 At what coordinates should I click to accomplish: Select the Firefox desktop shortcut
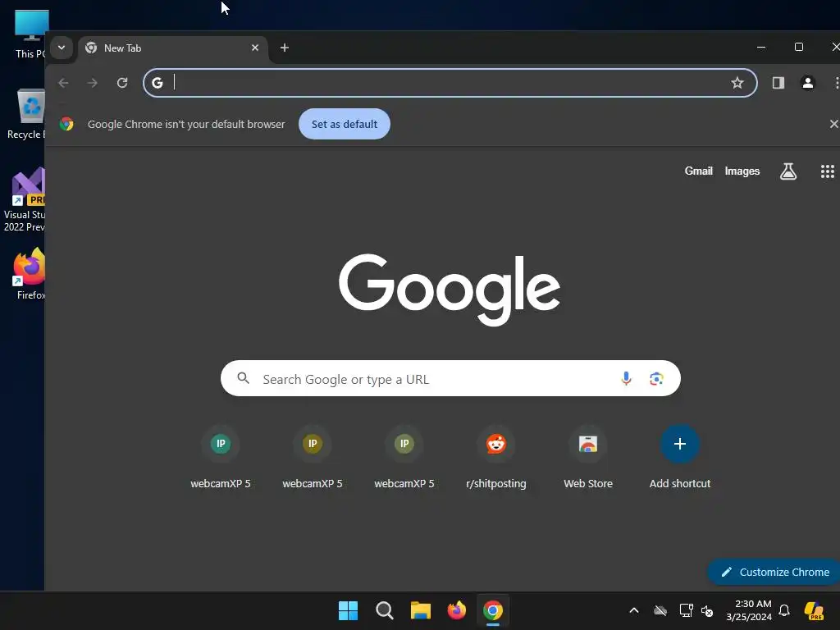coord(30,273)
